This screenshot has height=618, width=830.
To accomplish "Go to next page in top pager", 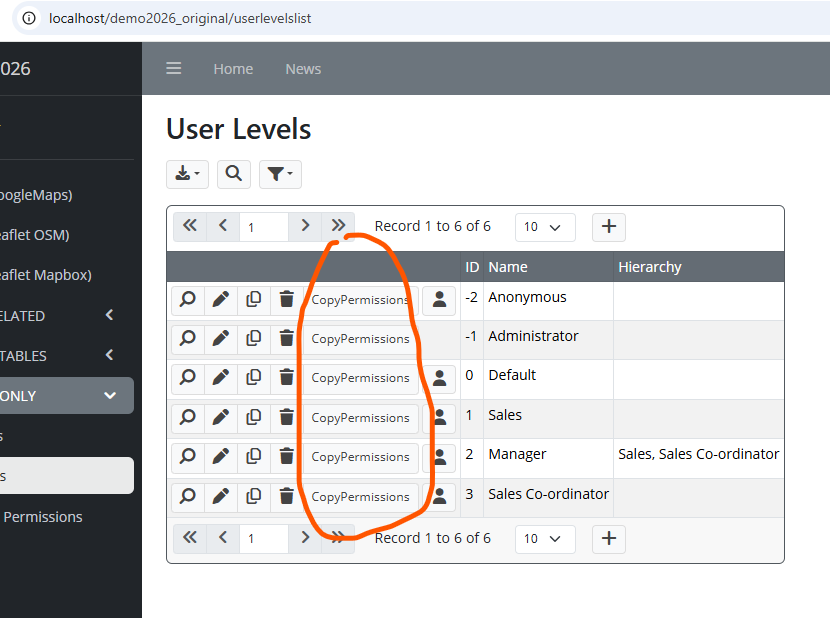I will click(x=305, y=226).
